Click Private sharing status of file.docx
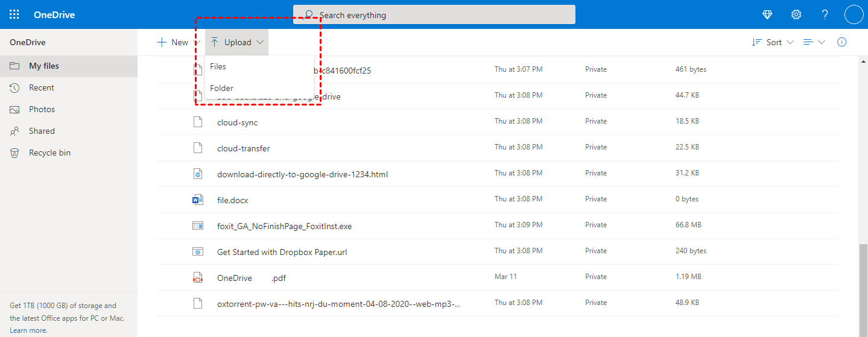Image resolution: width=868 pixels, height=337 pixels. click(x=596, y=199)
